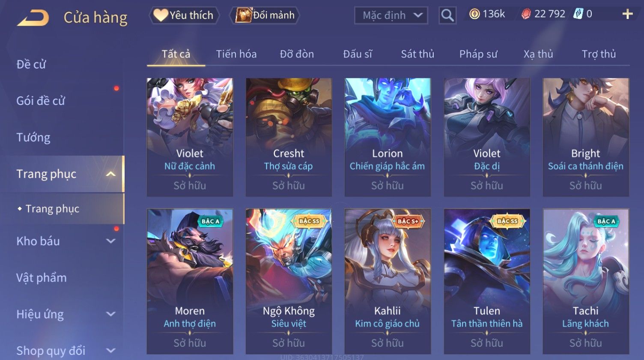This screenshot has height=360, width=644.
Task: Expand the Kho báu sidebar section
Action: [x=110, y=241]
